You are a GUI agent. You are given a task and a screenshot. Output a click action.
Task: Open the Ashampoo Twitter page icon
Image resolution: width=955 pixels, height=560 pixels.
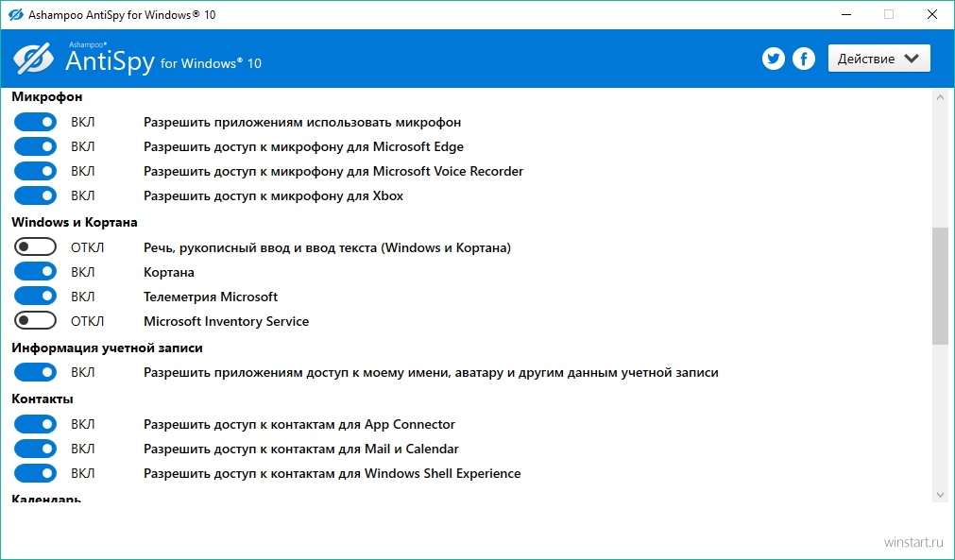pyautogui.click(x=774, y=59)
